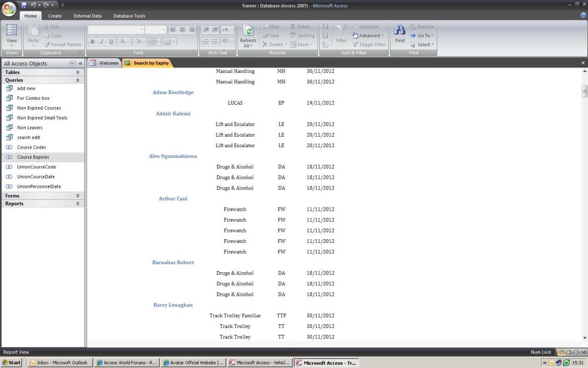Expand the Reports group in navigation pane
This screenshot has height=368, width=588.
[43, 203]
